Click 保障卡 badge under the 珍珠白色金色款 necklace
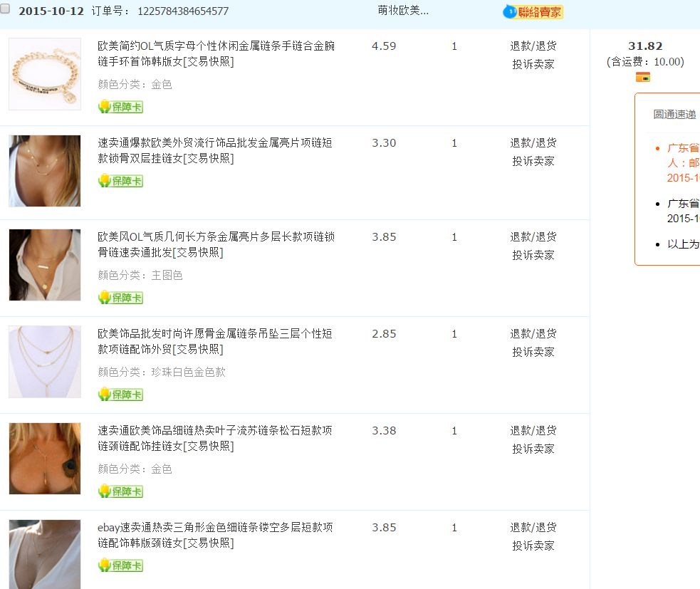Screen dimensions: 700x589 [x=121, y=395]
